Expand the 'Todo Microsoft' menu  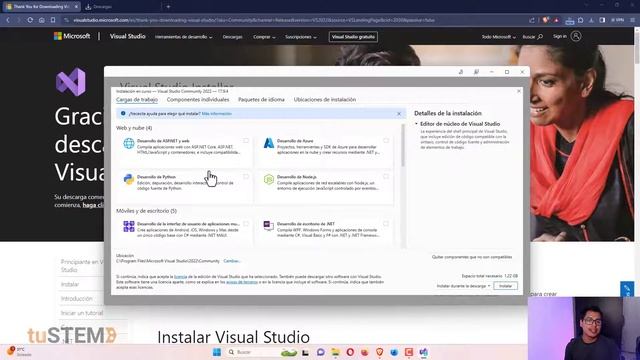[x=498, y=37]
